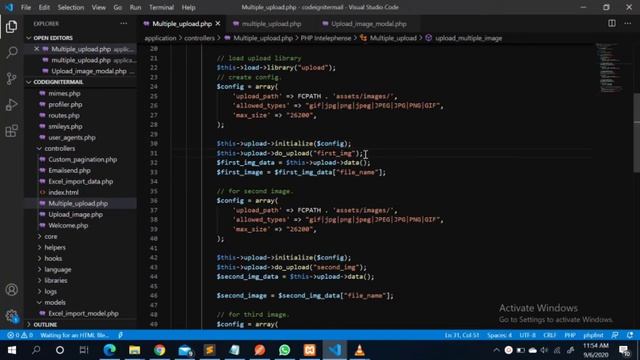The image size is (640, 360).
Task: Open the Manage gear icon
Action: click(11, 316)
